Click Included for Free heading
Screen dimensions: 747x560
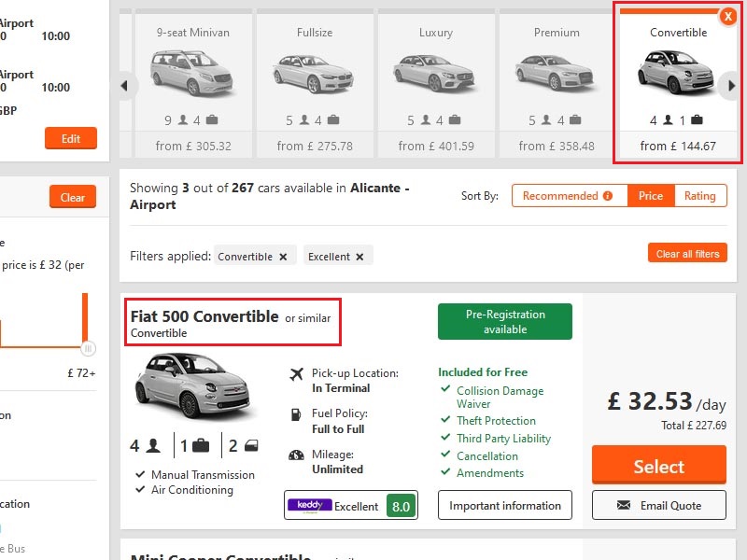pyautogui.click(x=483, y=372)
